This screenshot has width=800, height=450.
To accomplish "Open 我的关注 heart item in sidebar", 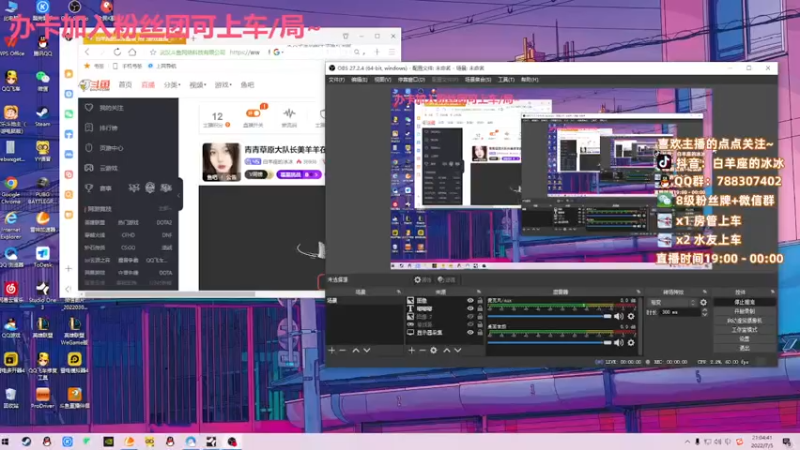I will pyautogui.click(x=105, y=108).
